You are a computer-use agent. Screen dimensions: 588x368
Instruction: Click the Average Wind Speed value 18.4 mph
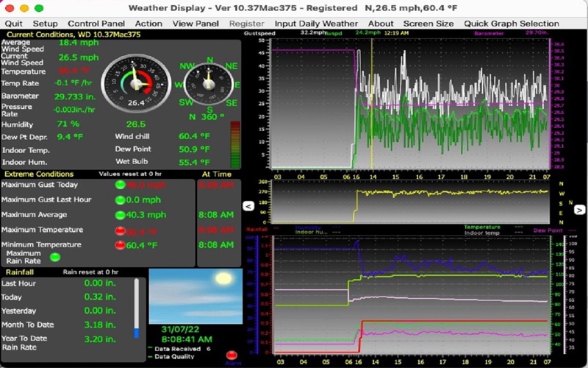(79, 43)
